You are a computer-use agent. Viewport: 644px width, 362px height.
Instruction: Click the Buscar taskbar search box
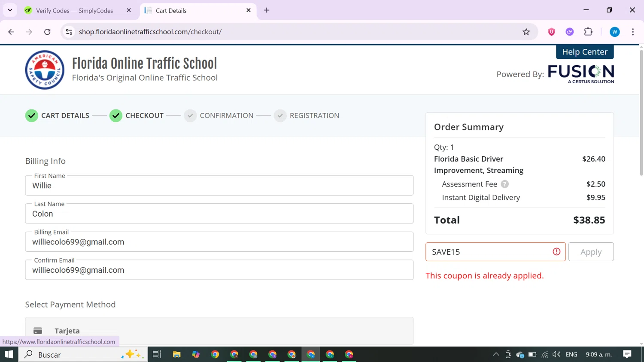pos(83,354)
